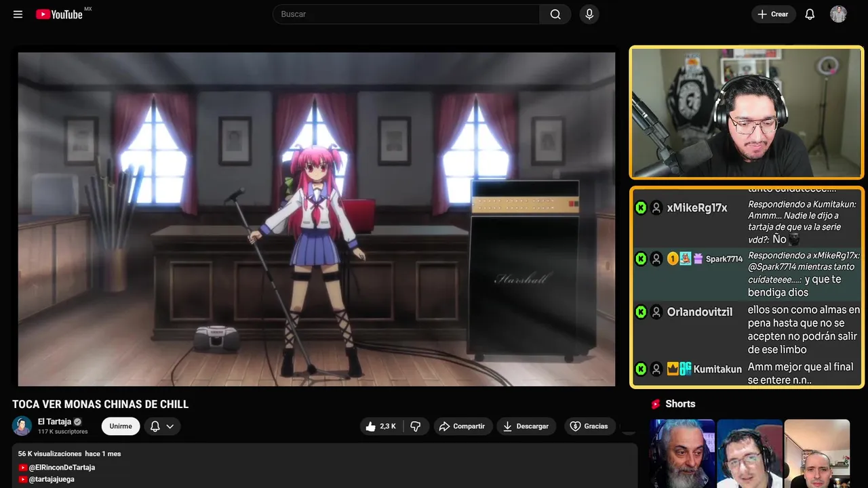Click the Unirme membership button
This screenshot has height=488, width=868.
pyautogui.click(x=121, y=426)
